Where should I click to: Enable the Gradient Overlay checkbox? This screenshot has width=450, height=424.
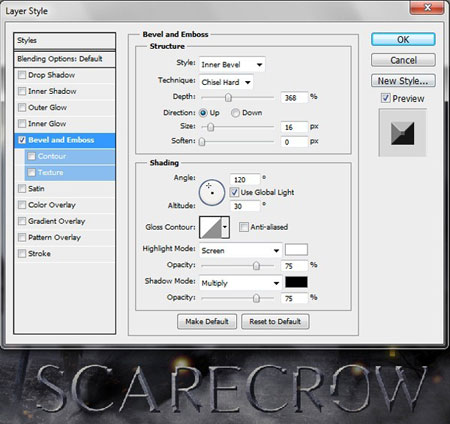[x=22, y=221]
